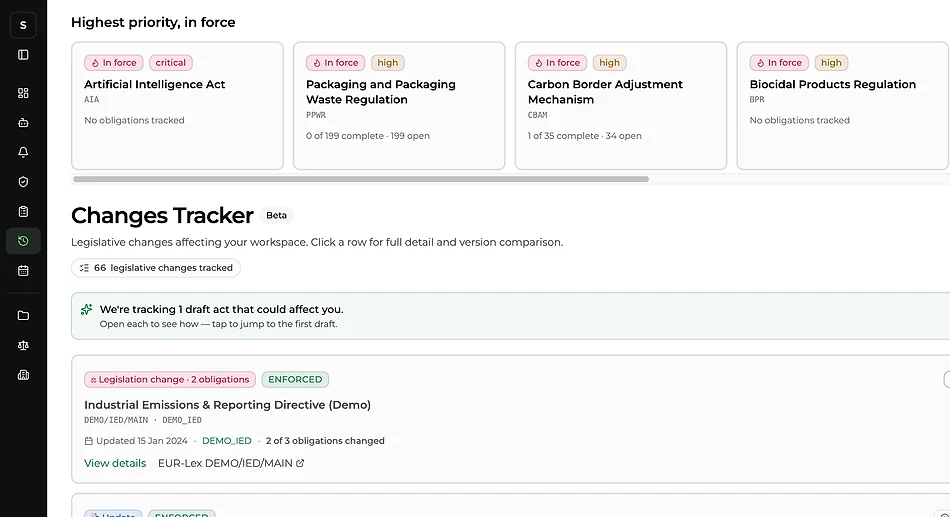The image size is (950, 517).
Task: Open the S workspace avatar
Action: point(23,25)
